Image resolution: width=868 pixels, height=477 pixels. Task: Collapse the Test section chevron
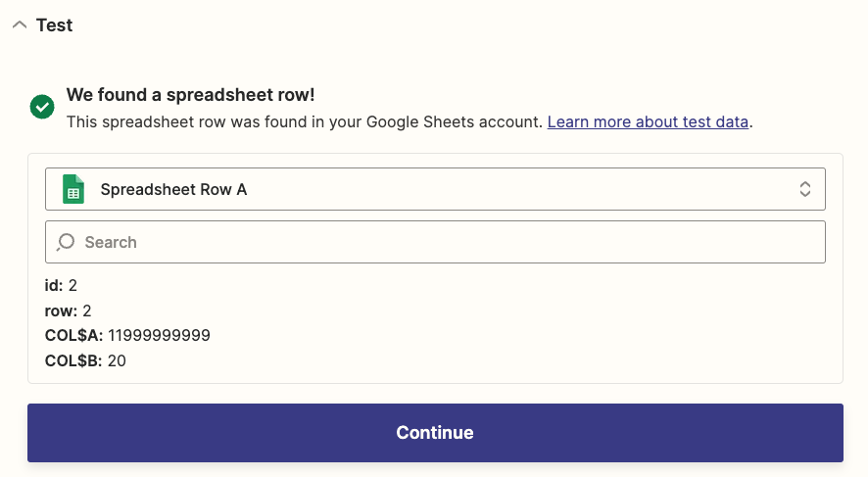pyautogui.click(x=19, y=25)
